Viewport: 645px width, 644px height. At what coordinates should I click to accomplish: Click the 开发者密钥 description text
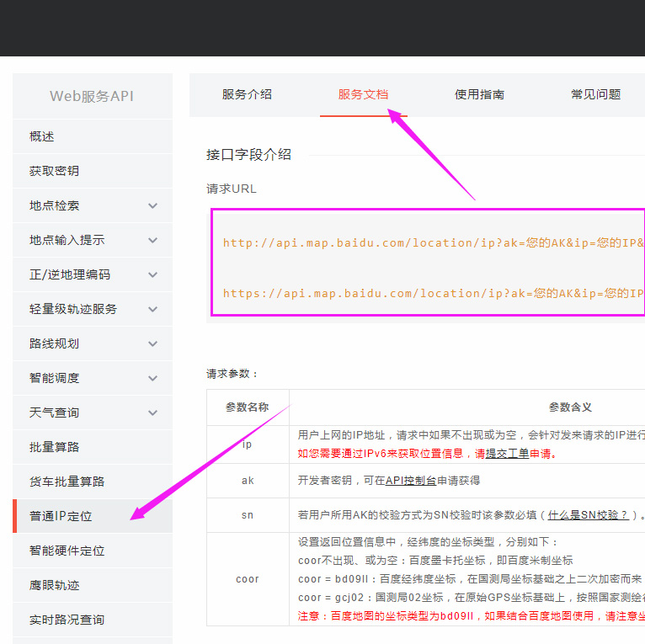point(389,481)
